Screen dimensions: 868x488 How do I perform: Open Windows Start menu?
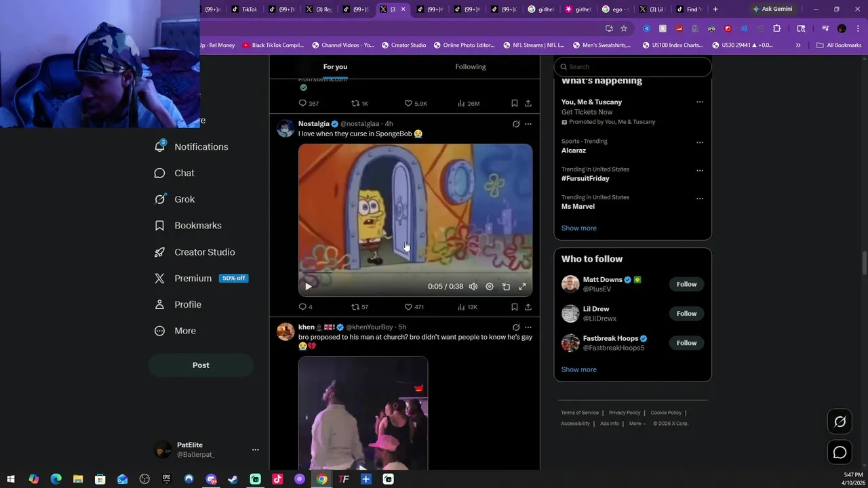11,479
